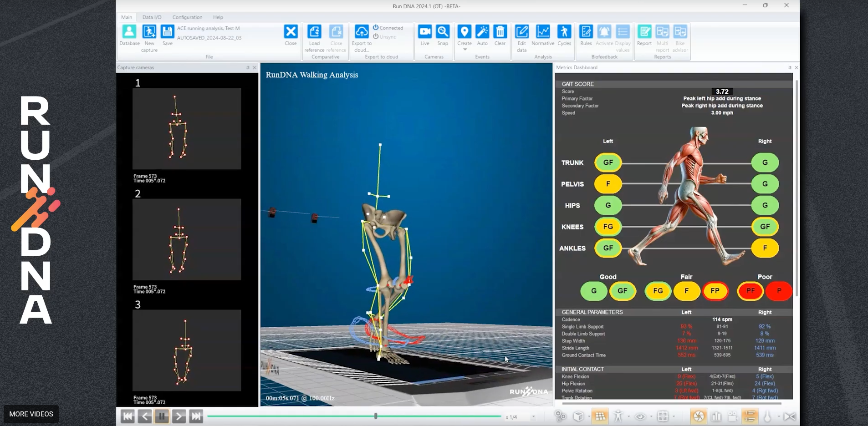Click the Connected power indicator
Image resolution: width=868 pixels, height=426 pixels.
click(x=388, y=28)
